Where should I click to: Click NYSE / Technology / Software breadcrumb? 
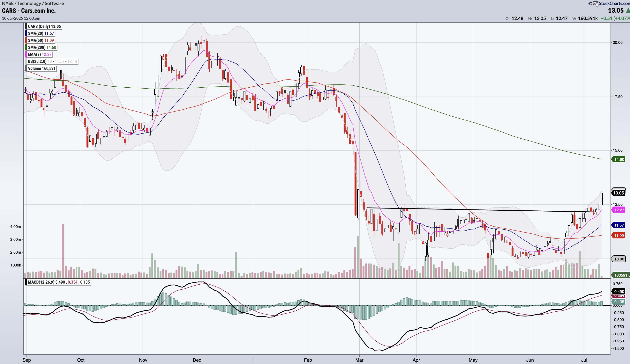pos(33,3)
